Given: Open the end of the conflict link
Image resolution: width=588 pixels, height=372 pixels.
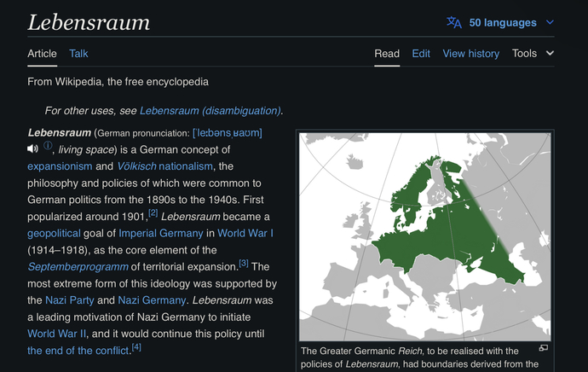Looking at the screenshot, I should pyautogui.click(x=78, y=351).
